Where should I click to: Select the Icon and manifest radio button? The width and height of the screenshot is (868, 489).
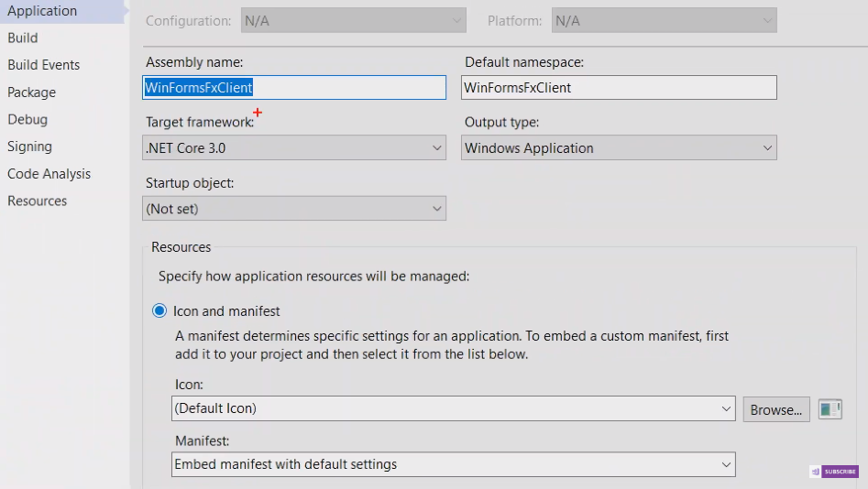pos(159,311)
